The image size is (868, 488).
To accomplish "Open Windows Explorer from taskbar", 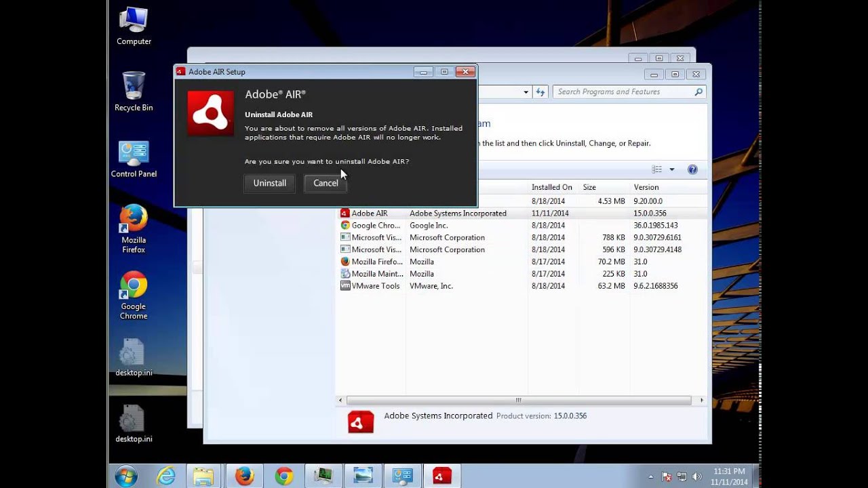I will tap(203, 476).
